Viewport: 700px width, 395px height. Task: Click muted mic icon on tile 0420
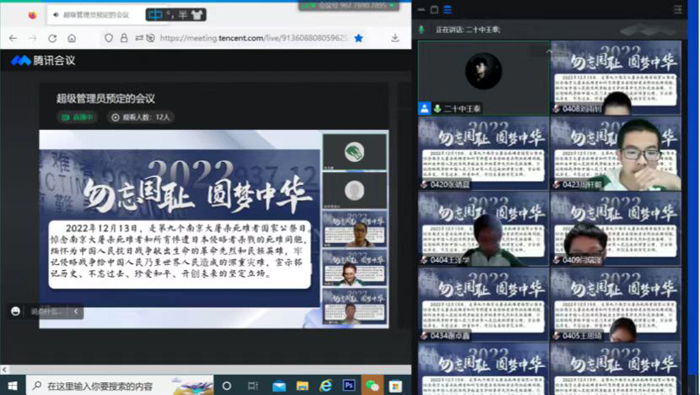[x=424, y=184]
